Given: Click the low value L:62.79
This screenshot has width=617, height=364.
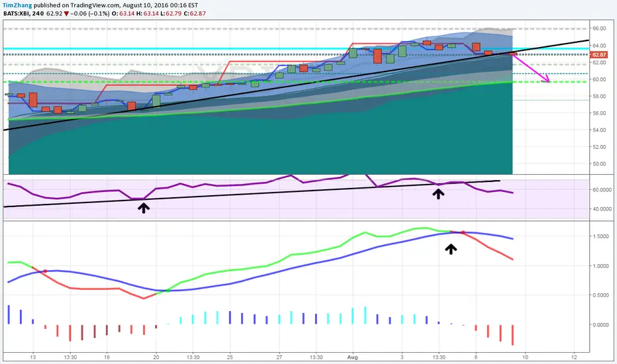Looking at the screenshot, I should (x=171, y=13).
